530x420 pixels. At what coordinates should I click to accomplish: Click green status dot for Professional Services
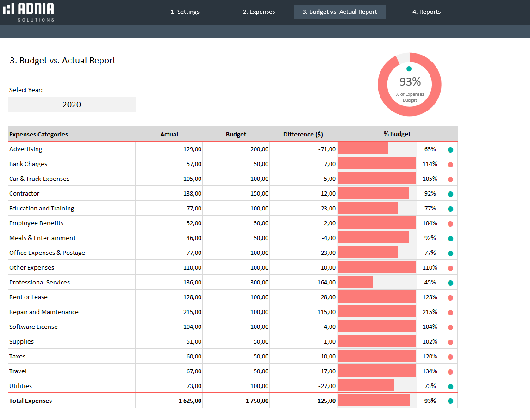click(450, 283)
